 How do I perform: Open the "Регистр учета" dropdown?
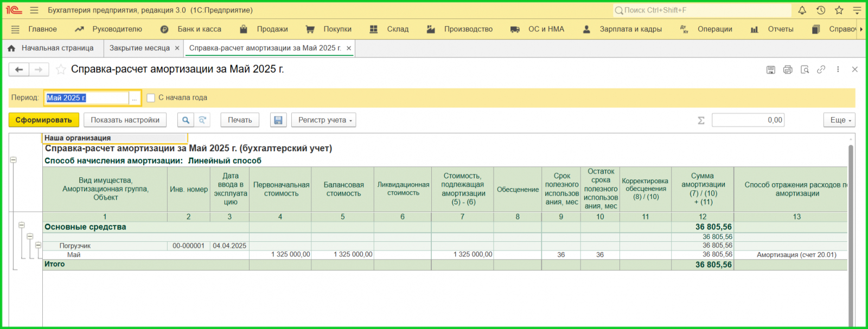[x=323, y=120]
